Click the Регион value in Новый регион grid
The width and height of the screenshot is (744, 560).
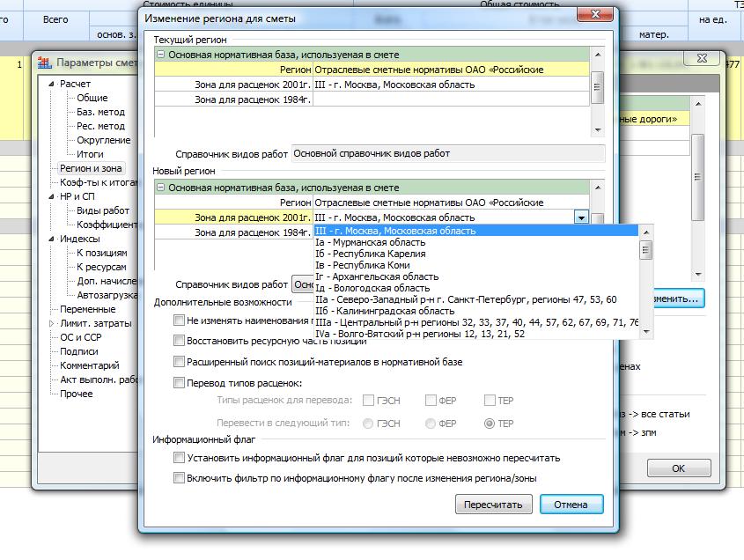(451, 203)
